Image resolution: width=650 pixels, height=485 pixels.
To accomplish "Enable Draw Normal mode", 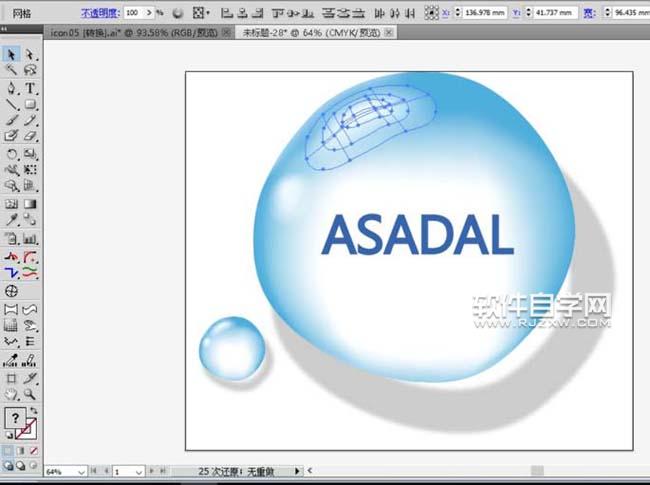I will [x=8, y=466].
